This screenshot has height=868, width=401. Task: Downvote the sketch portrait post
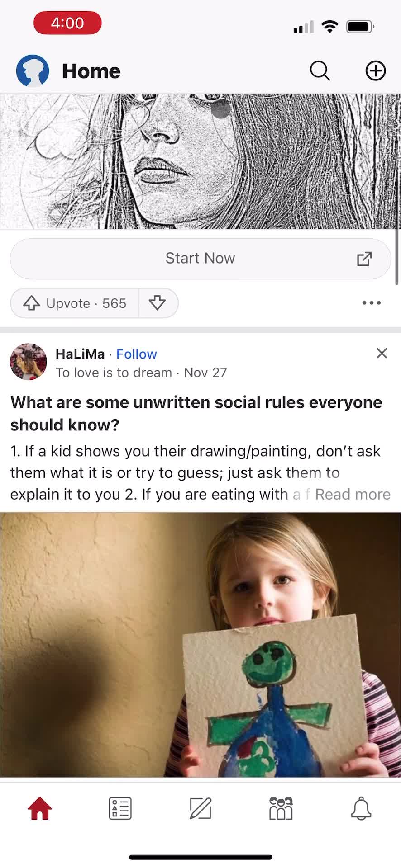pos(158,303)
